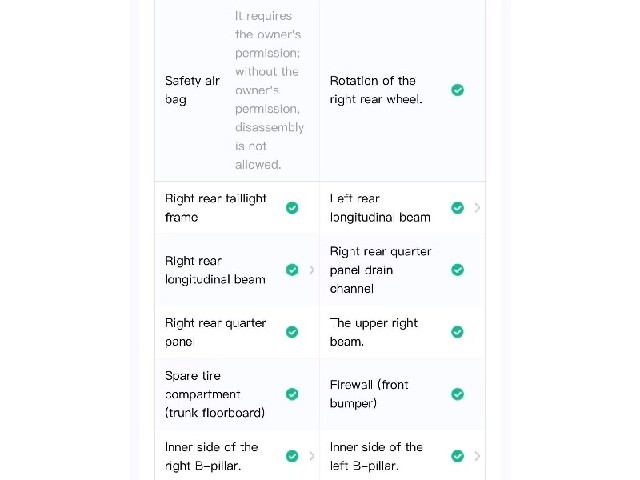
Task: Select the Safety air bag item label
Action: tap(192, 90)
